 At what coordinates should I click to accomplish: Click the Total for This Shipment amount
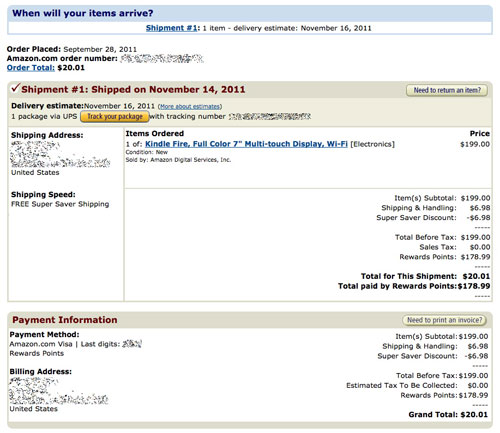coord(476,276)
